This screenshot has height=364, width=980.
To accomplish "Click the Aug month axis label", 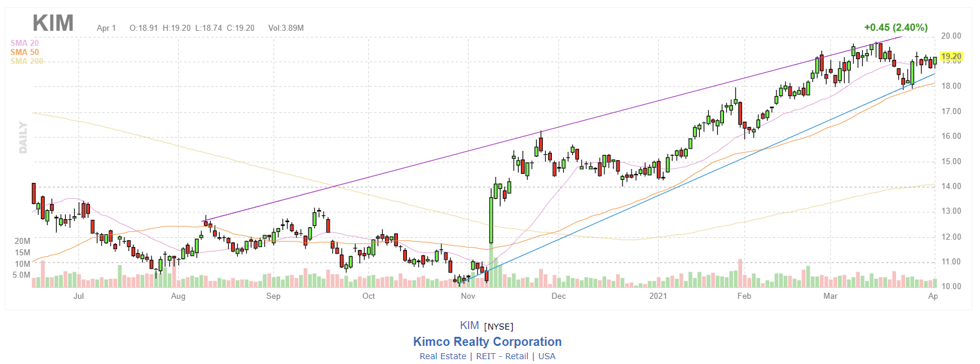I will point(178,296).
